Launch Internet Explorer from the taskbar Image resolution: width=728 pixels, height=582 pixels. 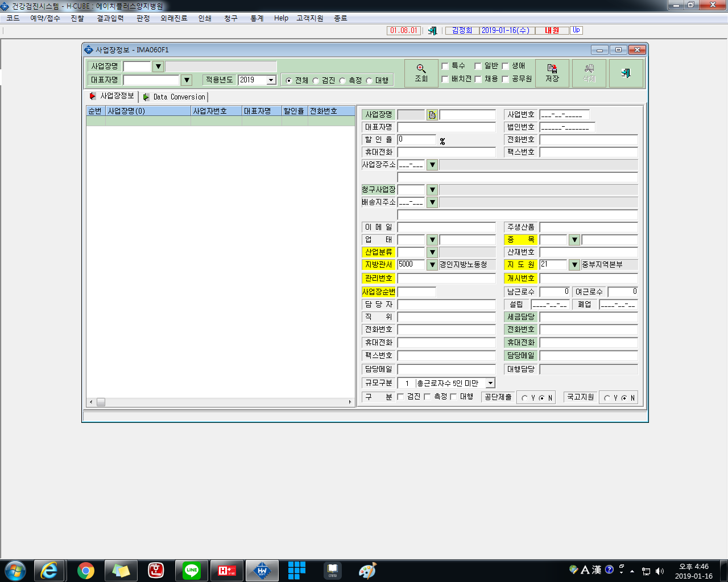[x=49, y=571]
